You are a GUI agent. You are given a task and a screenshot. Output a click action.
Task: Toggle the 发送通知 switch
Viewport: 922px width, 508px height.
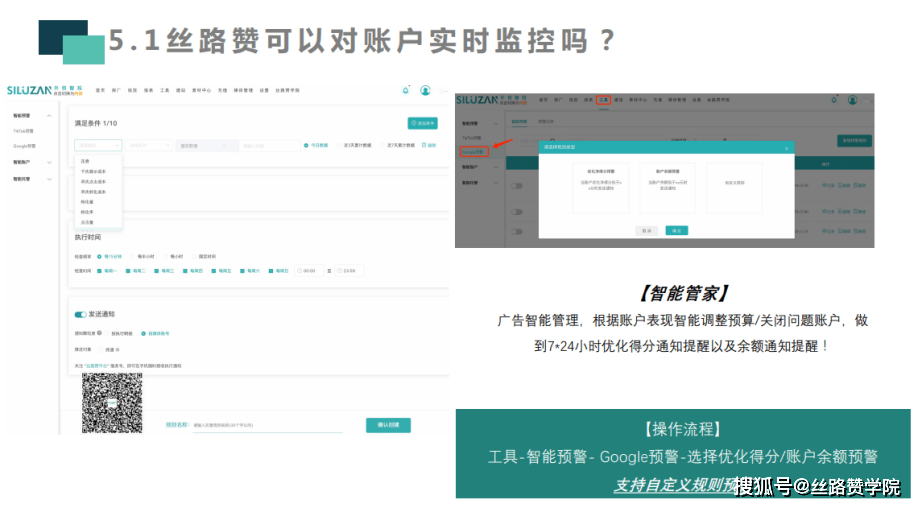coord(81,314)
